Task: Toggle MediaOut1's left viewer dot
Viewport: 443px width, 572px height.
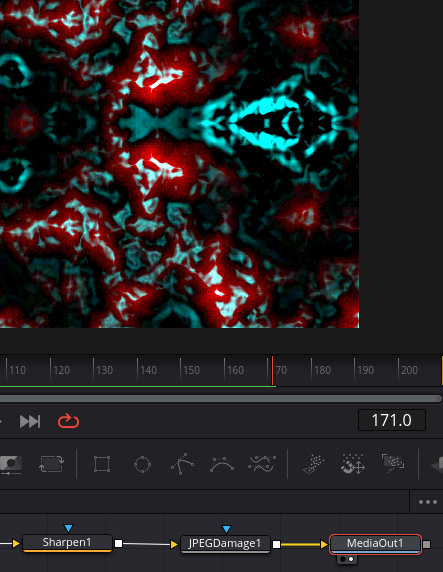Action: (x=343, y=559)
